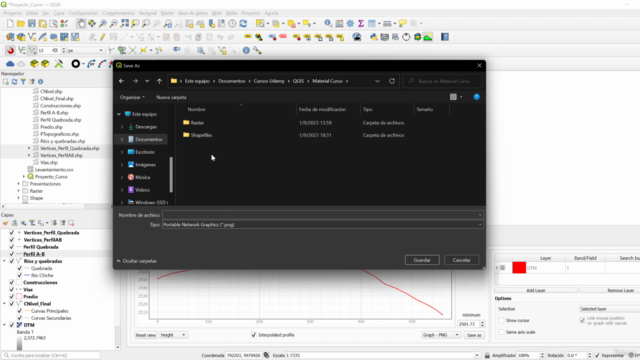Open the Ayuda menu

click(x=271, y=13)
